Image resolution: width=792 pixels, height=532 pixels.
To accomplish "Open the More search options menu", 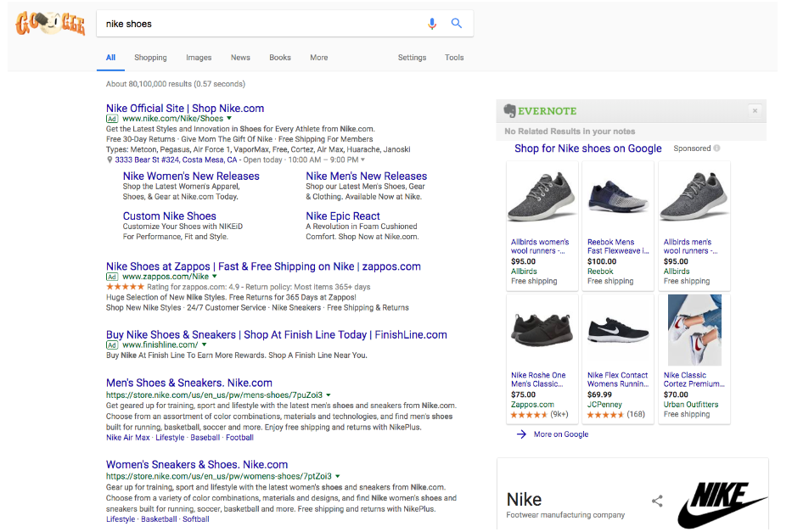I will (x=318, y=58).
